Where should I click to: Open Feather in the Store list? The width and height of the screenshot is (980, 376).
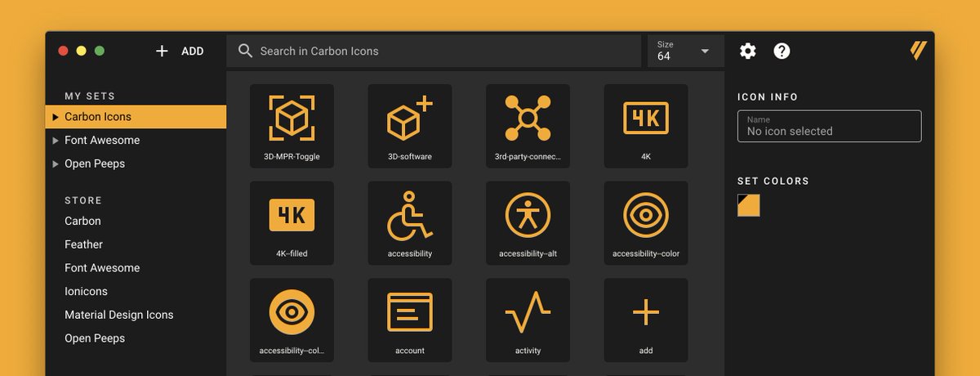tap(83, 244)
